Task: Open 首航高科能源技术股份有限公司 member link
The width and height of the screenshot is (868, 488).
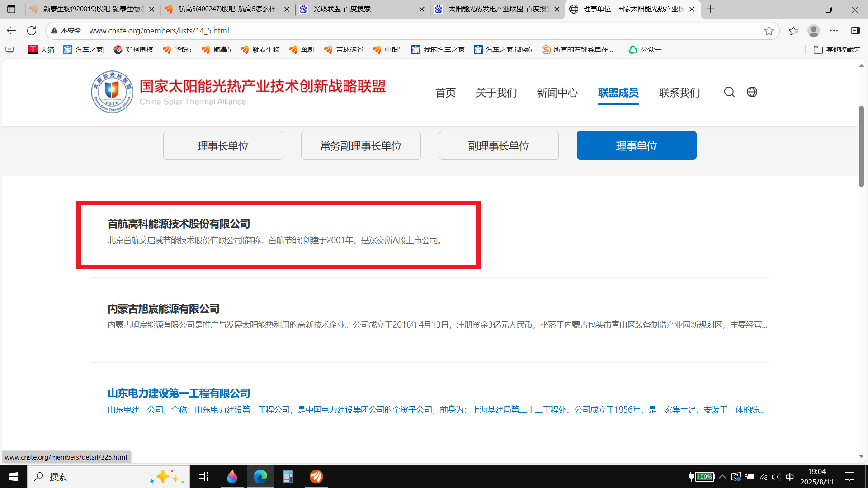Action: [179, 224]
